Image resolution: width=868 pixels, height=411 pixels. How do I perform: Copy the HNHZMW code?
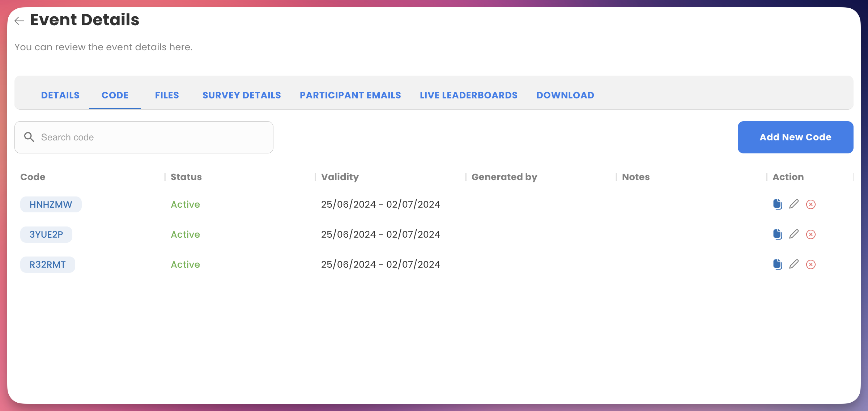(777, 204)
